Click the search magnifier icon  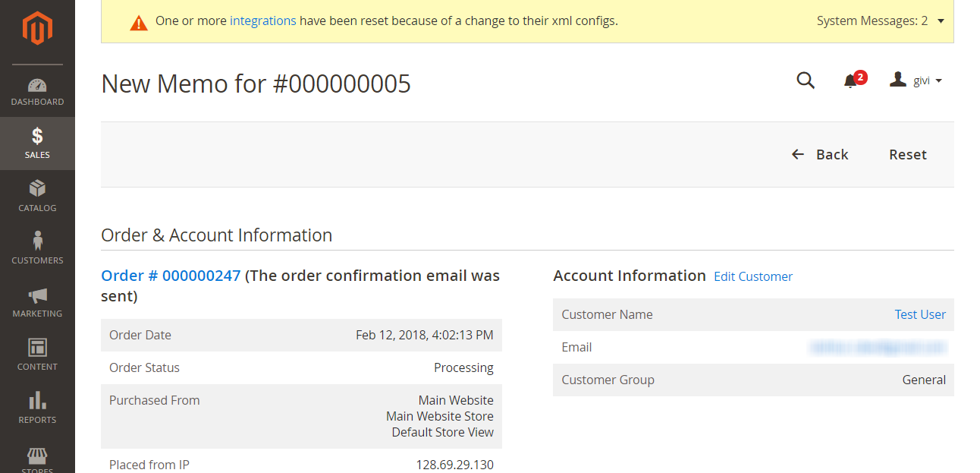[806, 80]
